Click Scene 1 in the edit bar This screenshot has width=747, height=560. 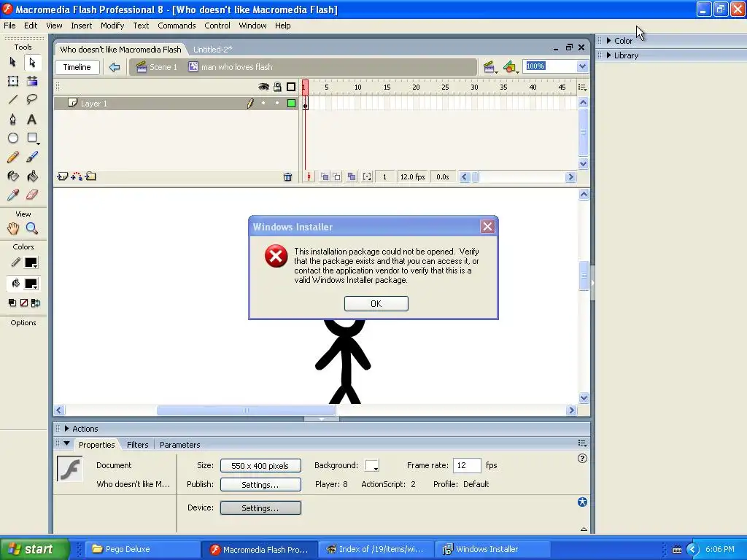[x=157, y=67]
